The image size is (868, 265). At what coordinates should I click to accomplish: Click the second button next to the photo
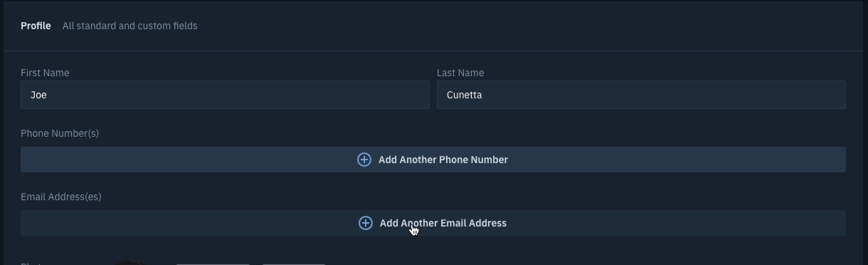tap(294, 264)
